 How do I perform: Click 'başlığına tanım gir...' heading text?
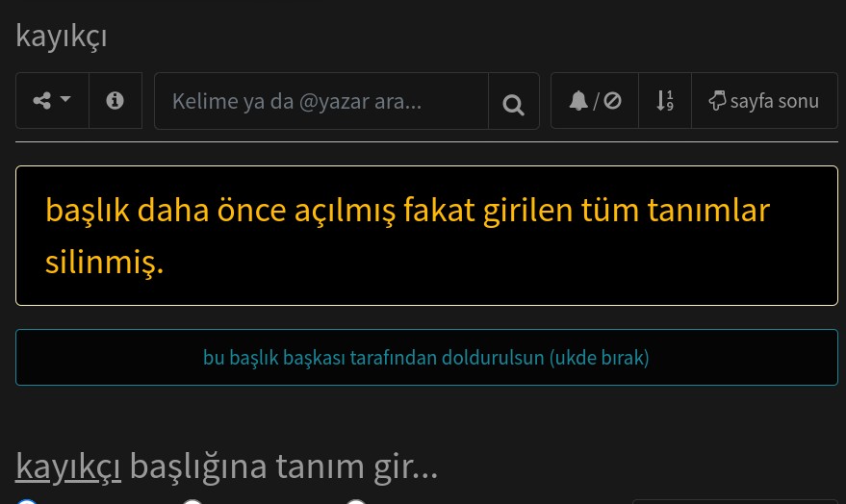(284, 466)
